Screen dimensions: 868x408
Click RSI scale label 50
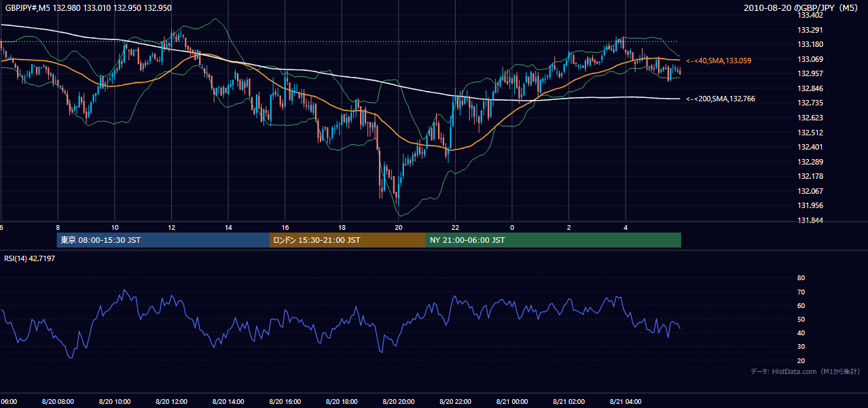point(801,319)
